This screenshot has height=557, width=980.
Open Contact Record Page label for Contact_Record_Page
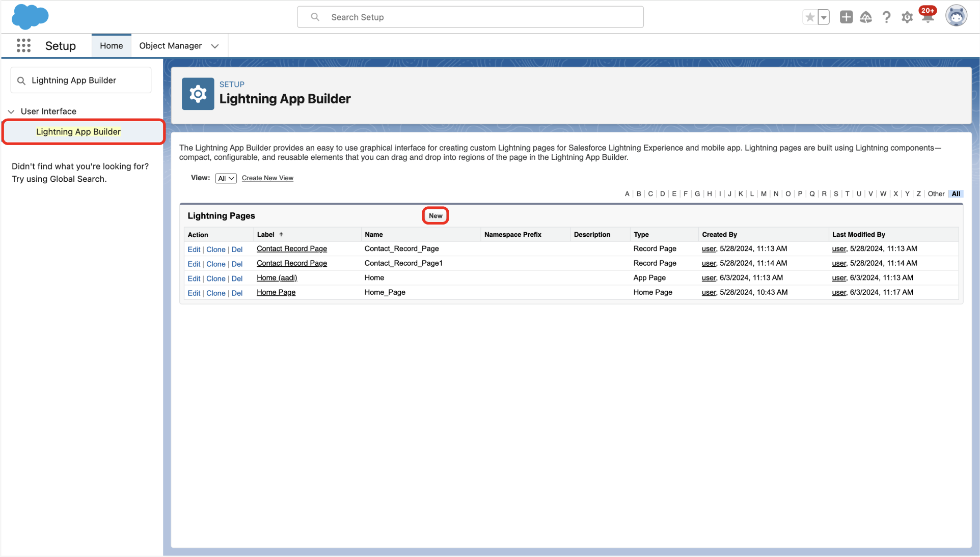(292, 249)
